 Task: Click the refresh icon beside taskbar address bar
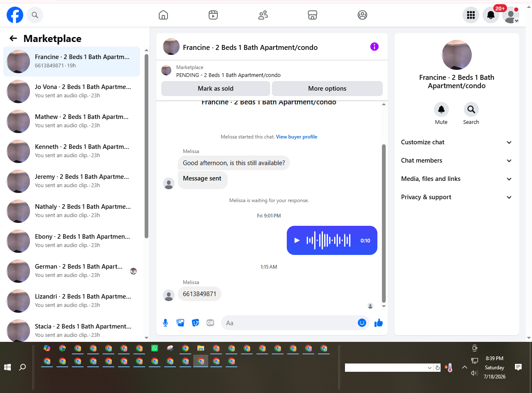point(437,368)
